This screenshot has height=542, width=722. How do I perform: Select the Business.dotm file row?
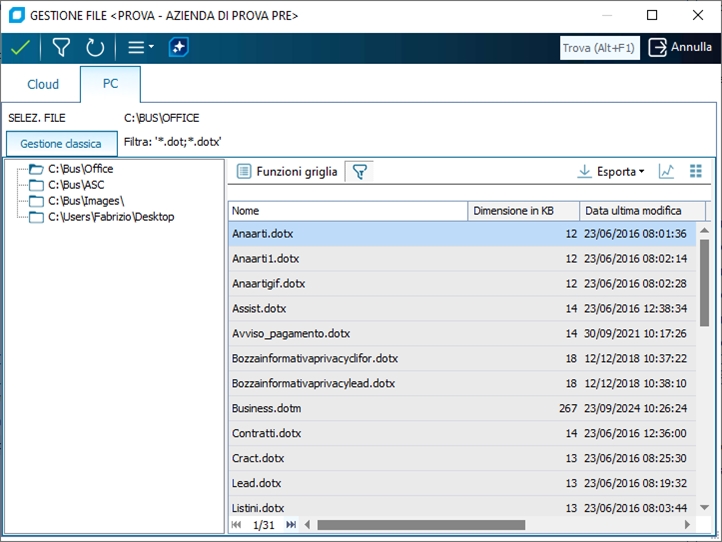pyautogui.click(x=267, y=408)
